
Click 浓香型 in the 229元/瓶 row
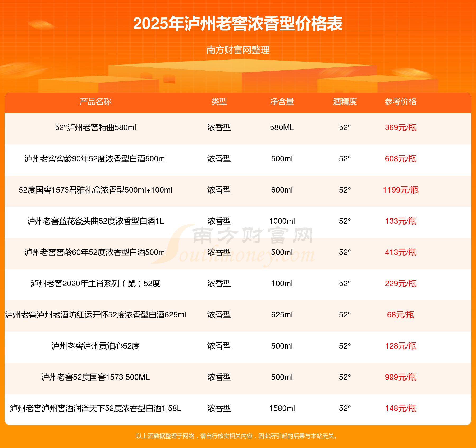pos(219,284)
